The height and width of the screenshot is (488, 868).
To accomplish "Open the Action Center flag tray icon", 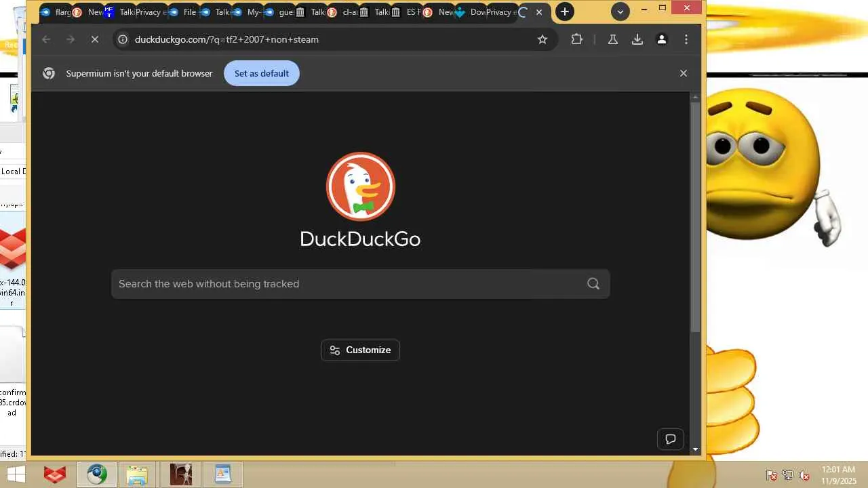I will click(771, 475).
